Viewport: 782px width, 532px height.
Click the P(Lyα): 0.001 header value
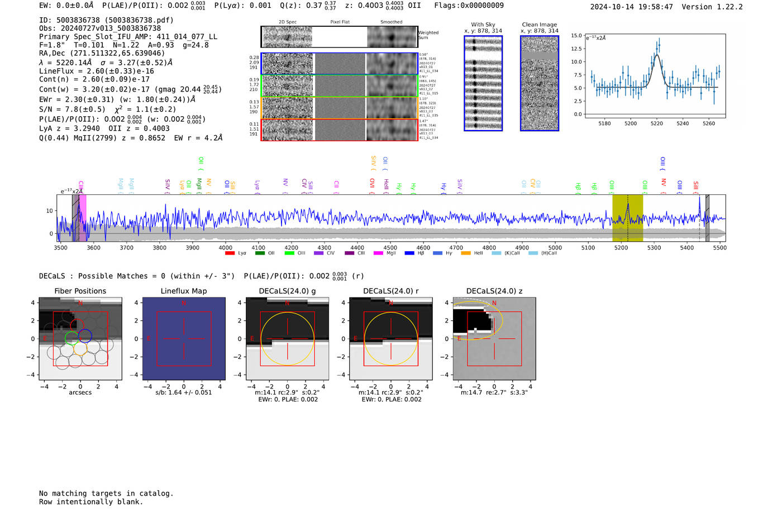tap(243, 6)
